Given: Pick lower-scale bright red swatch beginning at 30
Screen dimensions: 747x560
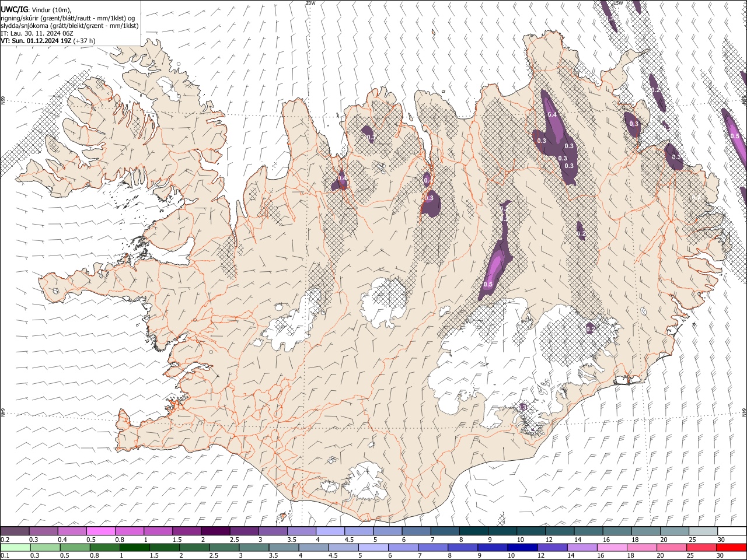Looking at the screenshot, I should [731, 547].
